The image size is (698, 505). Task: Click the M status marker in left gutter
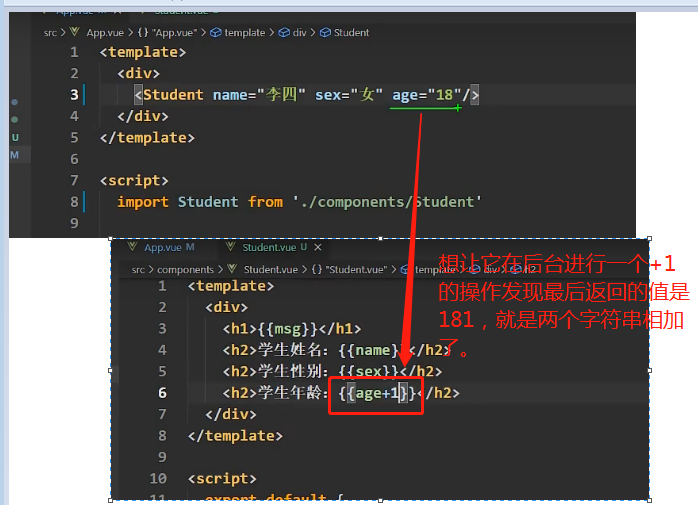[x=15, y=155]
